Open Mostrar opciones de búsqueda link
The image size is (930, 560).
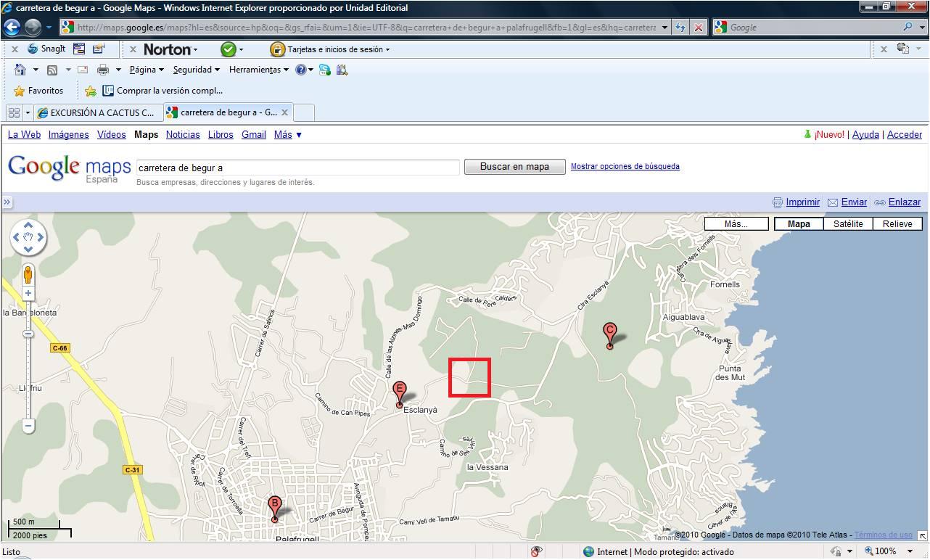click(x=625, y=166)
